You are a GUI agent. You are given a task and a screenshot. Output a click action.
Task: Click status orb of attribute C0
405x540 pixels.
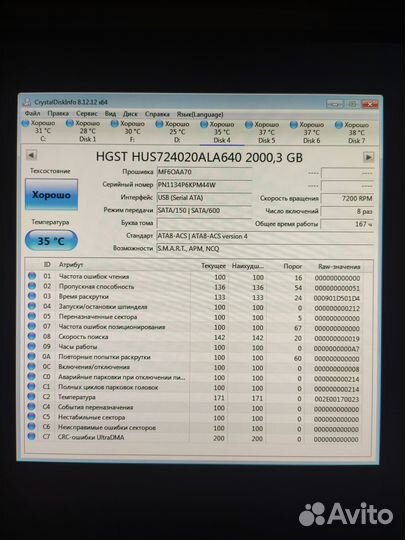pyautogui.click(x=31, y=377)
